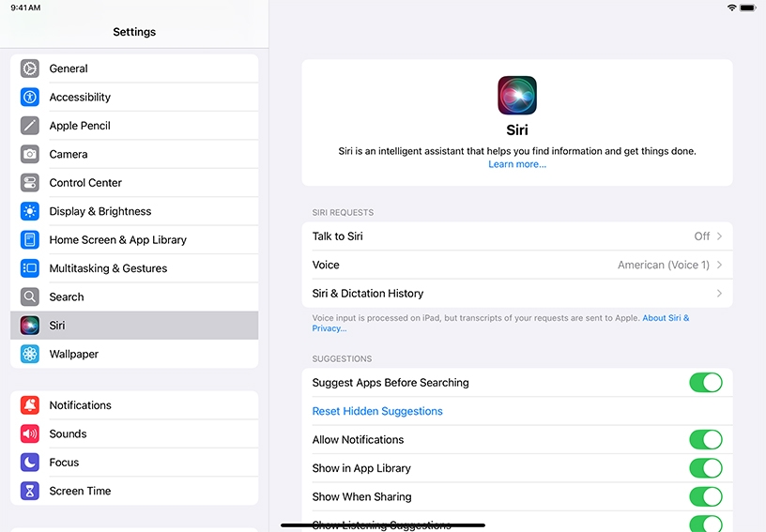766x532 pixels.
Task: Tap Reset Hidden Suggestions
Action: point(377,411)
